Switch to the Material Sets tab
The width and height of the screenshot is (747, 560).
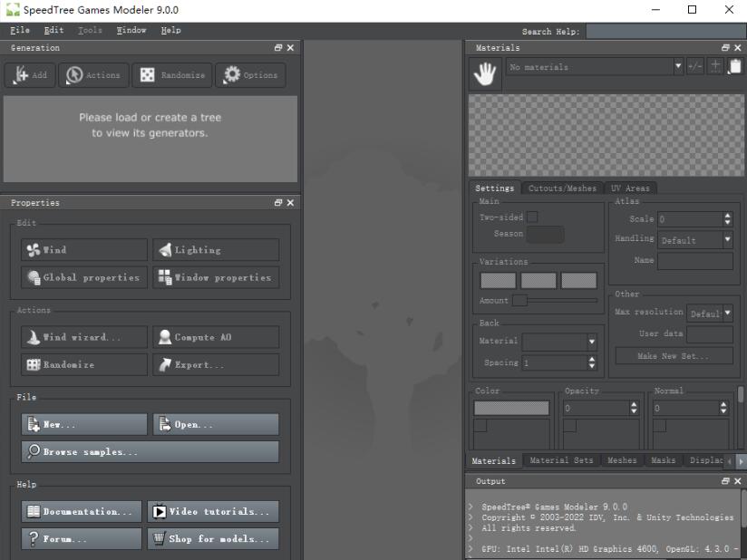tap(562, 460)
